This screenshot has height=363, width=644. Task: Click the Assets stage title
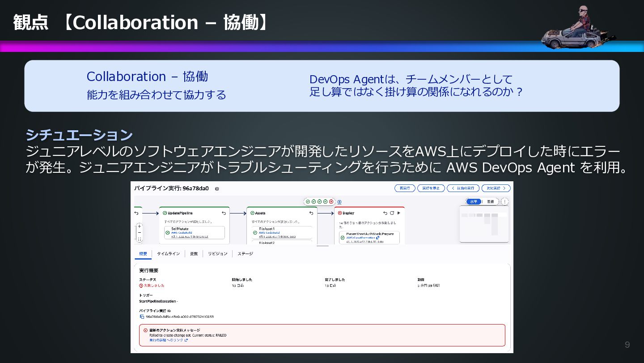tap(260, 213)
